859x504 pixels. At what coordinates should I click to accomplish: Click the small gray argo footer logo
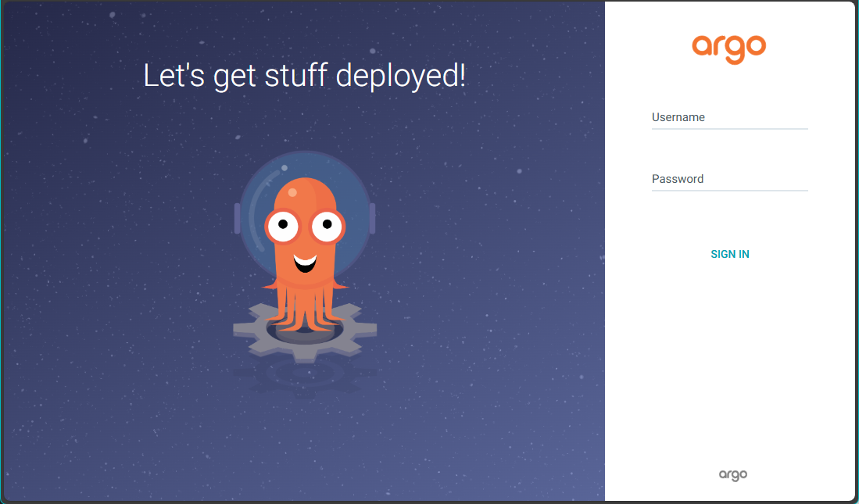pyautogui.click(x=733, y=474)
